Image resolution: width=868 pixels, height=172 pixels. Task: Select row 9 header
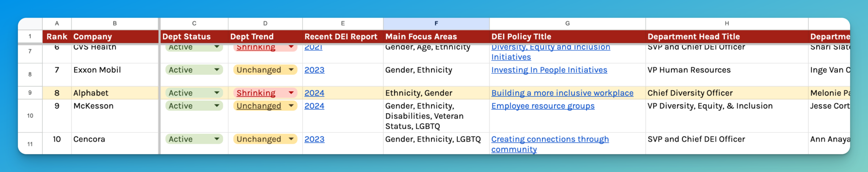pyautogui.click(x=30, y=93)
